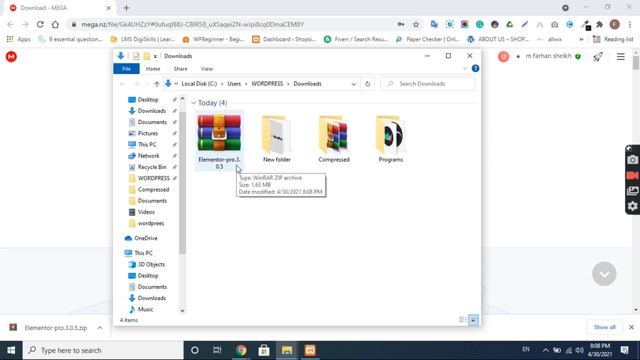Focus the Search Downloads box
Screen dimensions: 640x360
[x=428, y=84]
